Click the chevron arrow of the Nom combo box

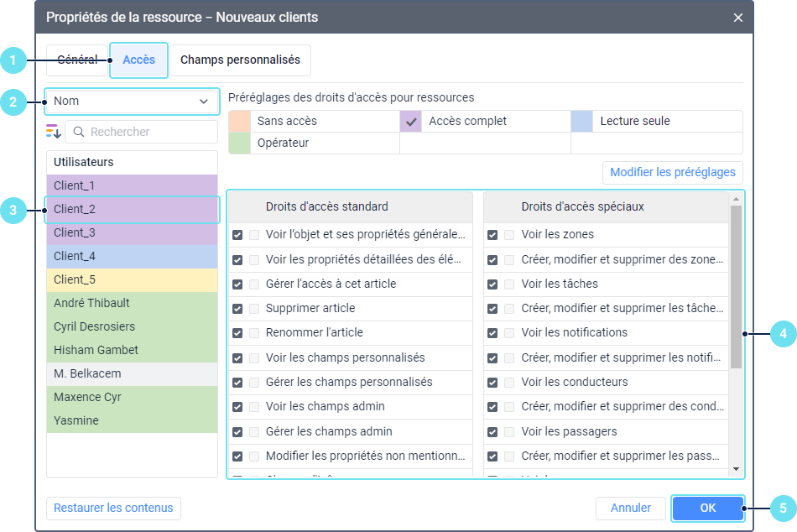click(x=203, y=102)
